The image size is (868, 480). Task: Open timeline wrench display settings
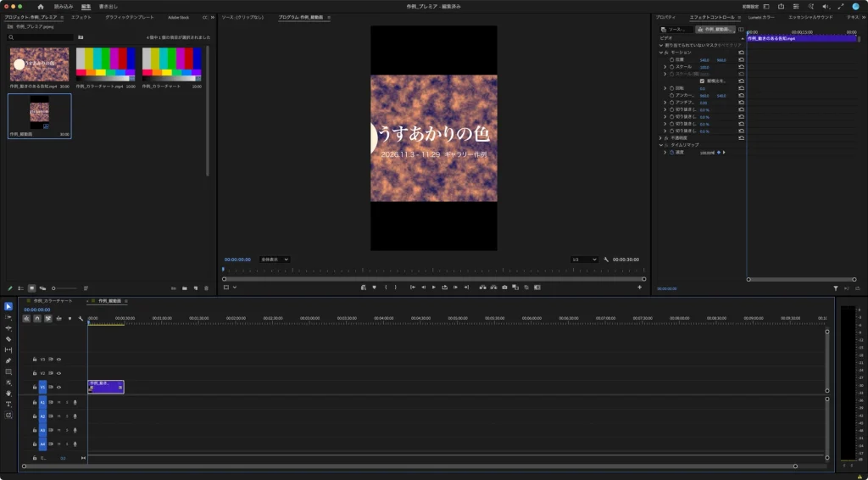(81, 319)
